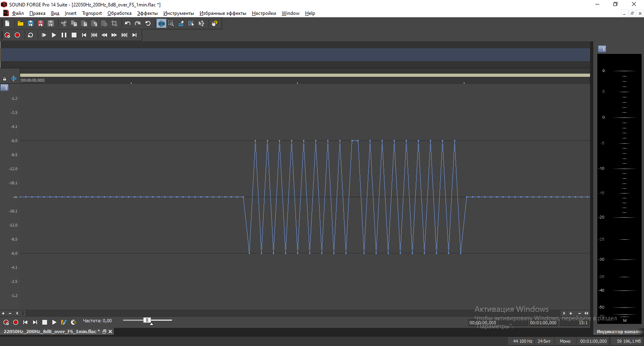Screen dimensions: 644x346
Task: Open the Инструменты menu
Action: pyautogui.click(x=178, y=13)
